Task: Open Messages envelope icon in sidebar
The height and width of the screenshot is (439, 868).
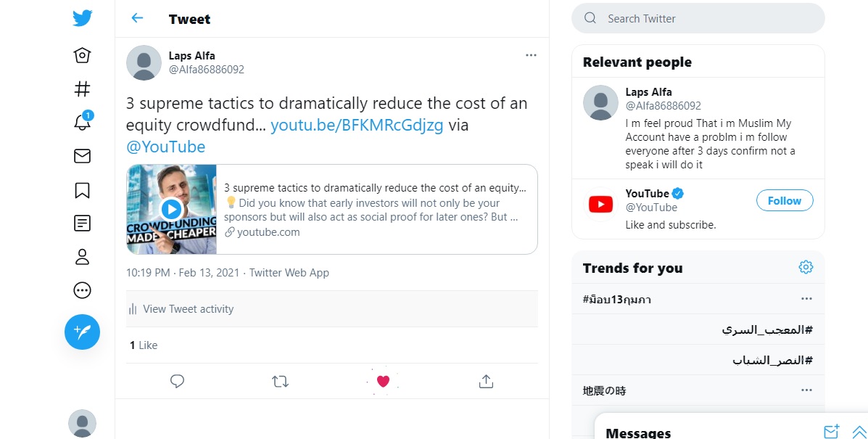Action: pos(82,156)
